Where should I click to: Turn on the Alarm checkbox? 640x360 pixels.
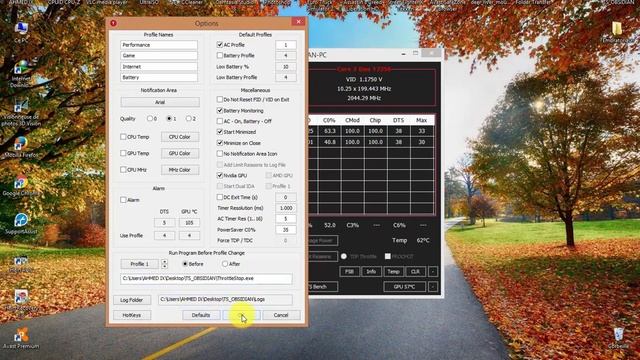point(123,200)
